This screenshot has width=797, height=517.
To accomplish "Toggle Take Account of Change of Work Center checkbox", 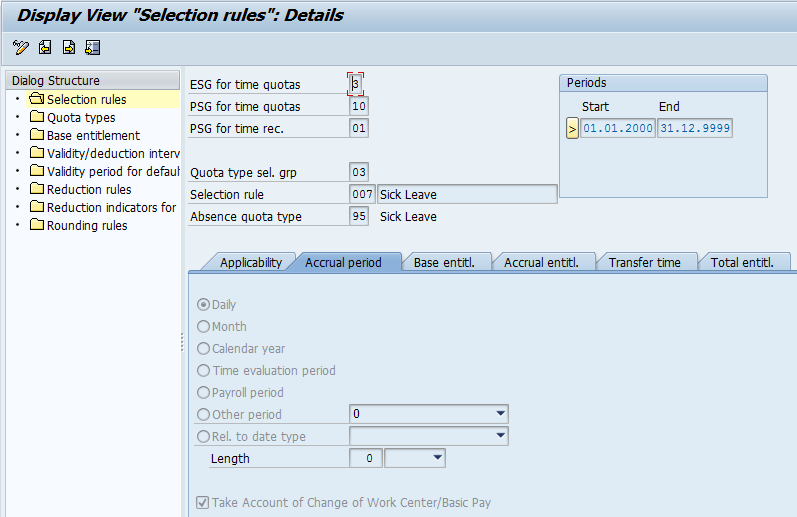I will pos(204,503).
